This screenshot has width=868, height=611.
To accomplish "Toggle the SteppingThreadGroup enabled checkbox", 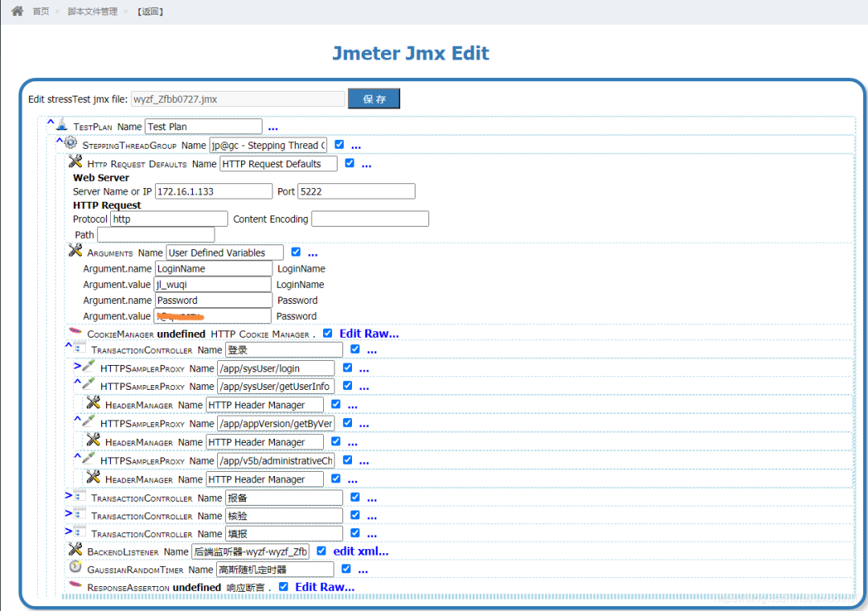I will pyautogui.click(x=339, y=144).
